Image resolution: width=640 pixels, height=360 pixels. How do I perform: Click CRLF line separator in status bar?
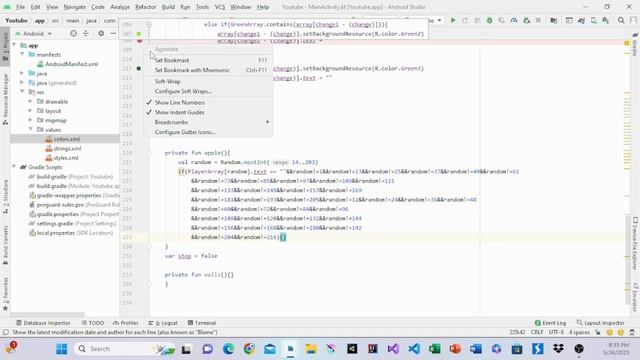coord(537,332)
